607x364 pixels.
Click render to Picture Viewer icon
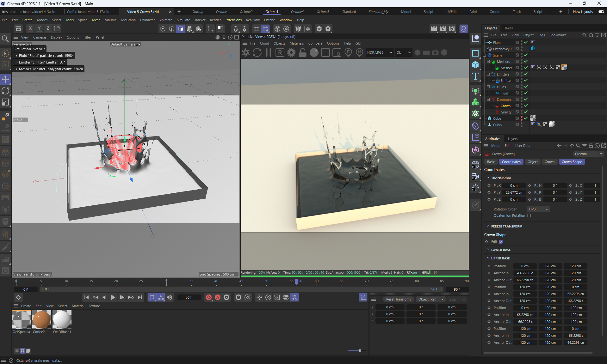coord(443,29)
